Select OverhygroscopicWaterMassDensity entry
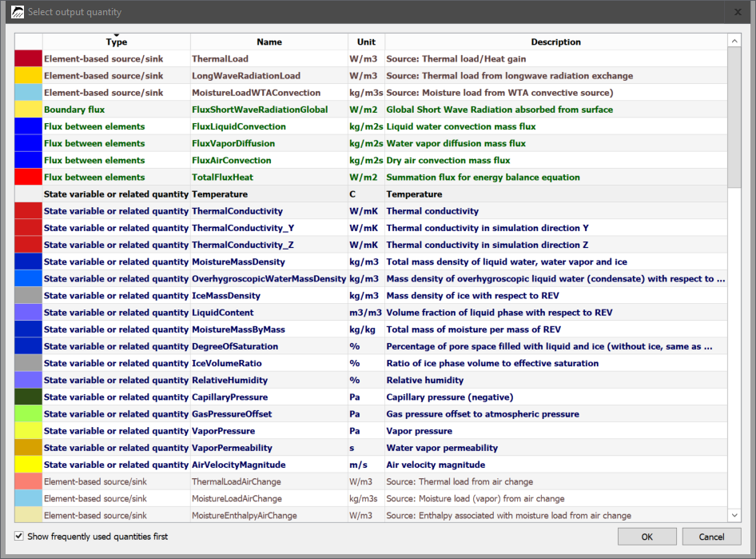 tap(269, 278)
